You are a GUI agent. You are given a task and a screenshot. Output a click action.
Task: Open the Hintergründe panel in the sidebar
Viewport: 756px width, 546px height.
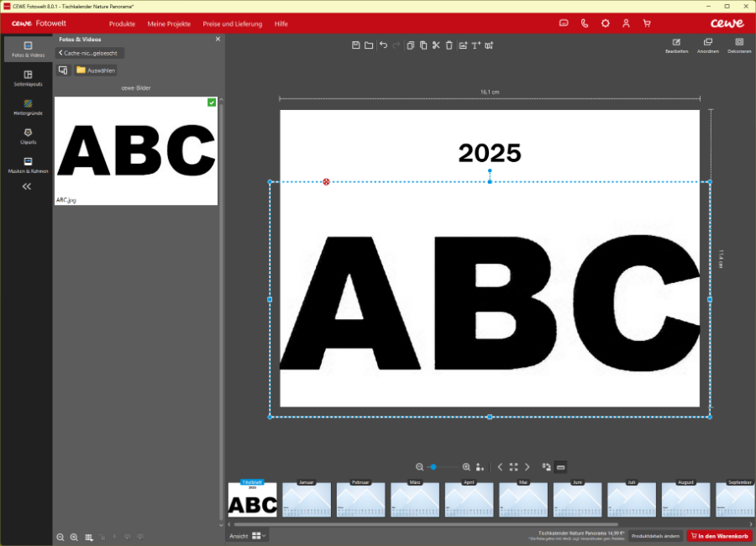point(28,107)
